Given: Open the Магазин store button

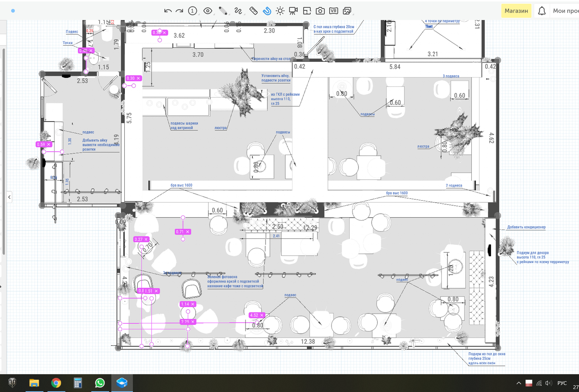Looking at the screenshot, I should click(516, 11).
